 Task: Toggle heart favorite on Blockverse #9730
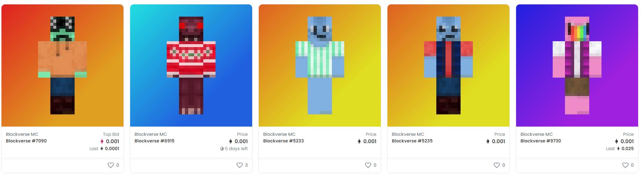(x=625, y=165)
